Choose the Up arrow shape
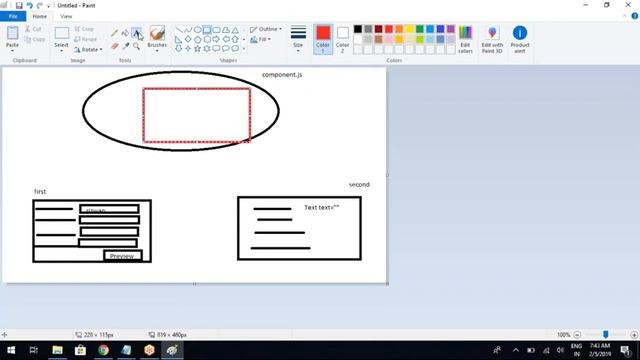The height and width of the screenshot is (360, 640). (236, 40)
